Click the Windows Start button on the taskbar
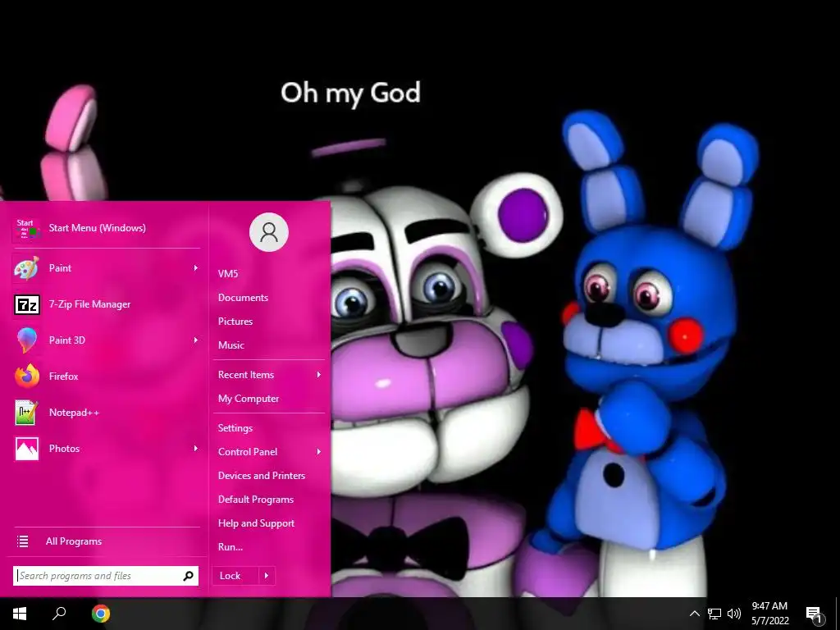Viewport: 840px width, 630px height. 20,614
